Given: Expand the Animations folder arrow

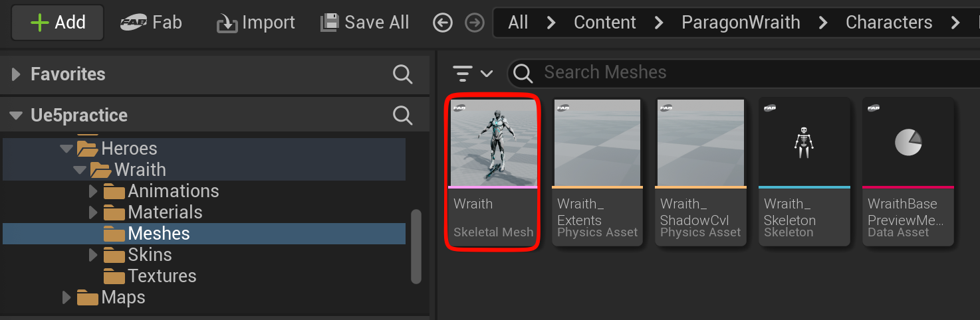Looking at the screenshot, I should click(93, 191).
